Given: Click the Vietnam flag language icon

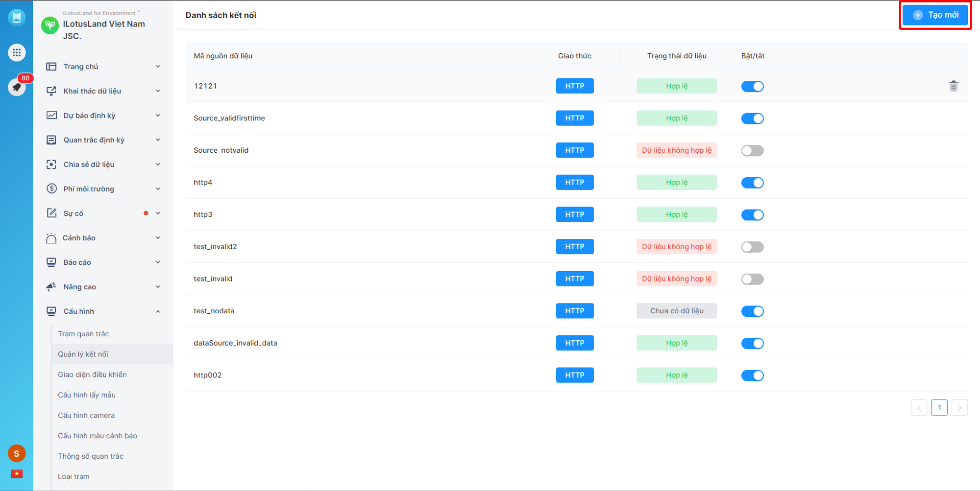Looking at the screenshot, I should (x=17, y=473).
